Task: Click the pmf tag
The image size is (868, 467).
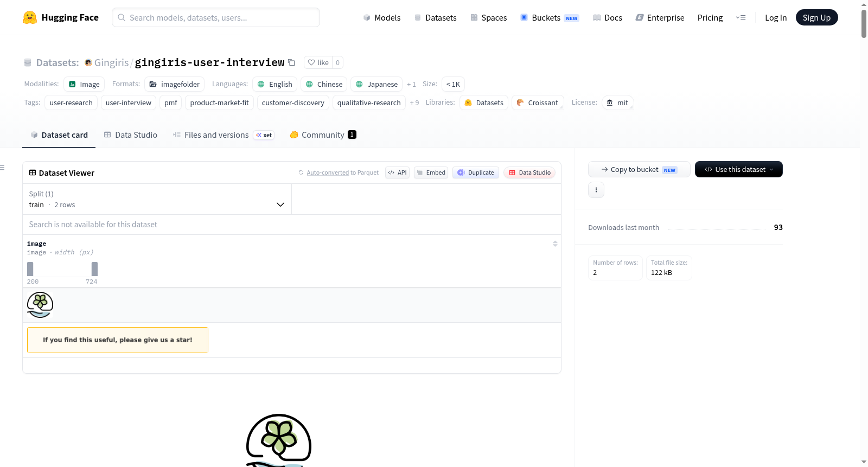Action: 171,103
